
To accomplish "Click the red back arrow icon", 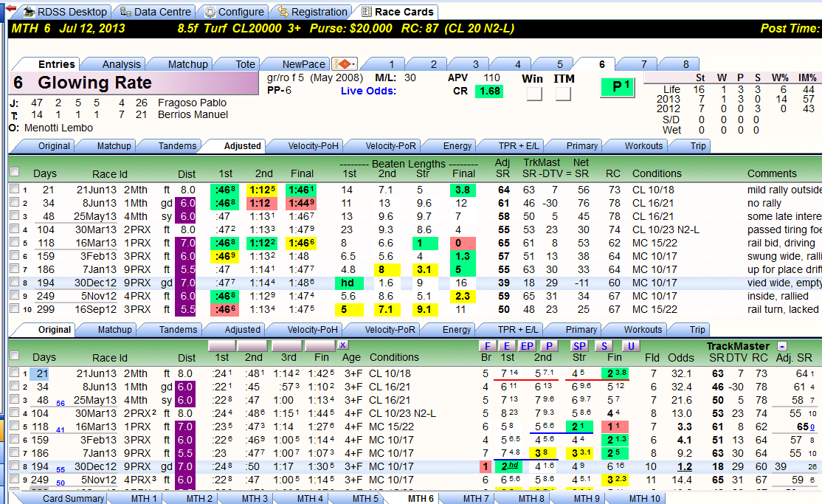I will point(10,7).
